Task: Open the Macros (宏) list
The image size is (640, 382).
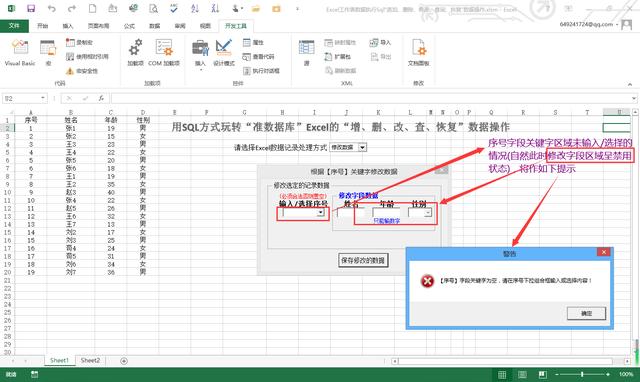Action: click(48, 53)
